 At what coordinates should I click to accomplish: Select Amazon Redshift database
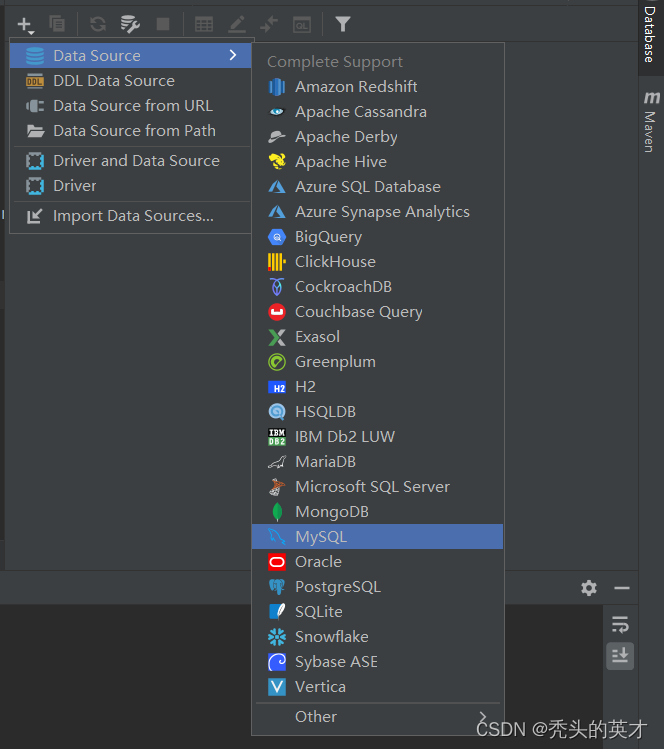pyautogui.click(x=377, y=87)
